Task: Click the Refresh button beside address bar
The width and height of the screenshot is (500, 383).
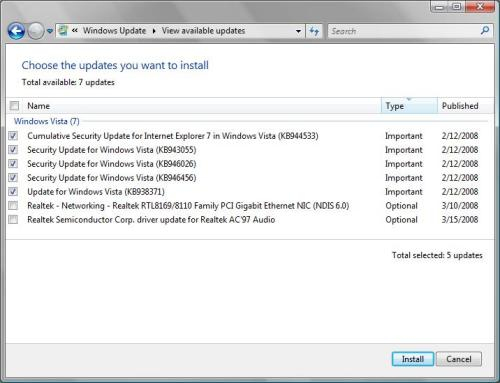Action: tap(314, 31)
